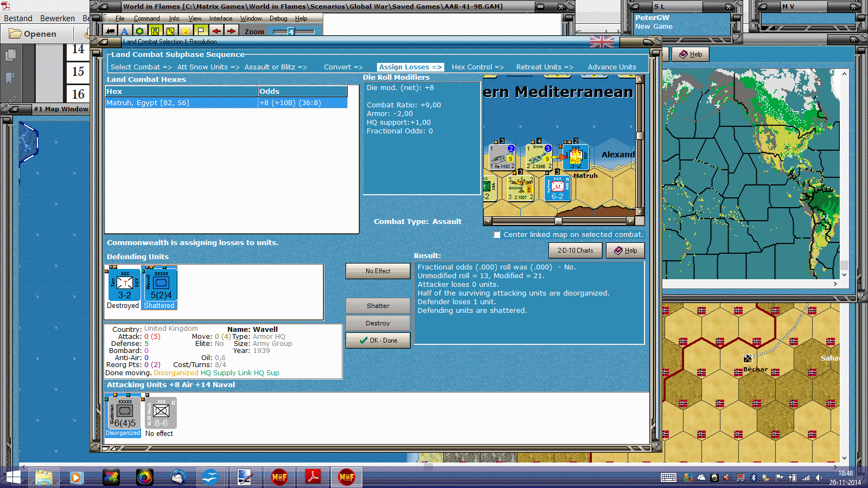Click the tank unit toolbar icon
The image size is (868, 488).
pos(110,31)
